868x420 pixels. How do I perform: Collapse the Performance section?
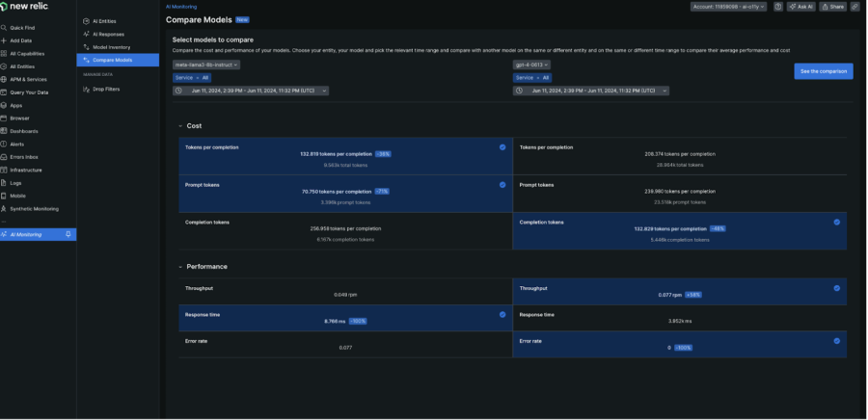coord(179,267)
